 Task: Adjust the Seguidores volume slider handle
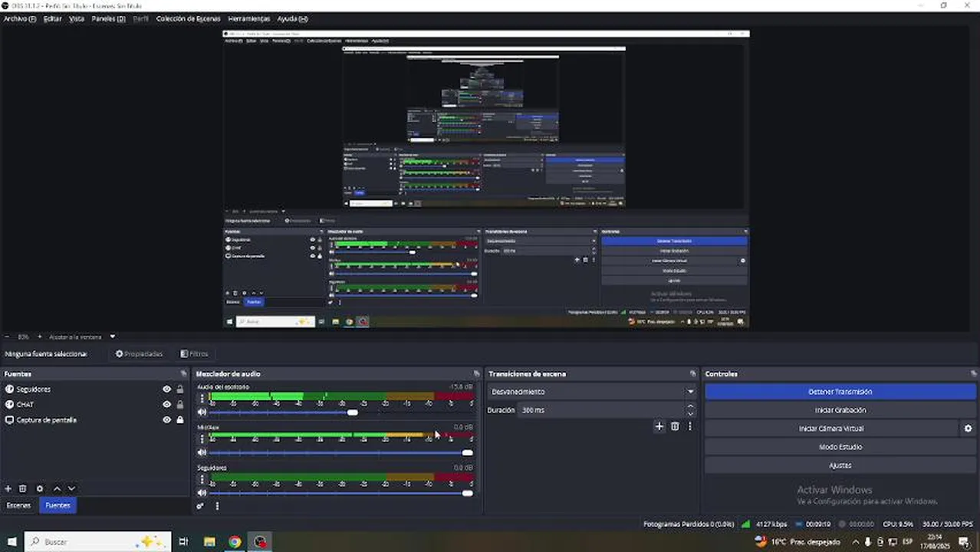point(467,492)
